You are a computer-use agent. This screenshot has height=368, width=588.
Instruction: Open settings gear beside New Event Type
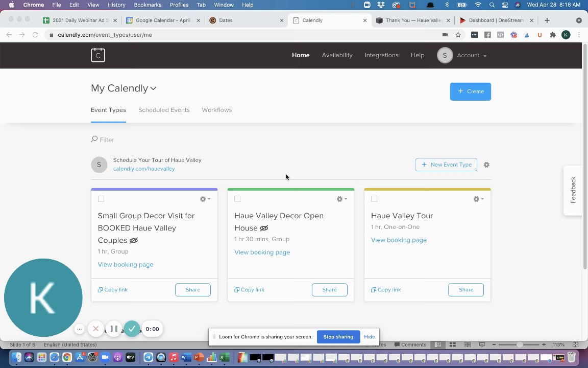click(x=486, y=165)
